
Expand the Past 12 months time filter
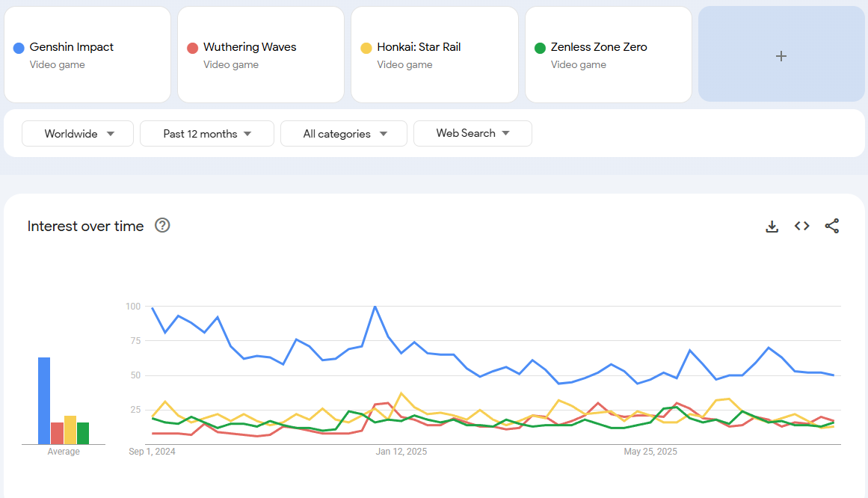[207, 134]
